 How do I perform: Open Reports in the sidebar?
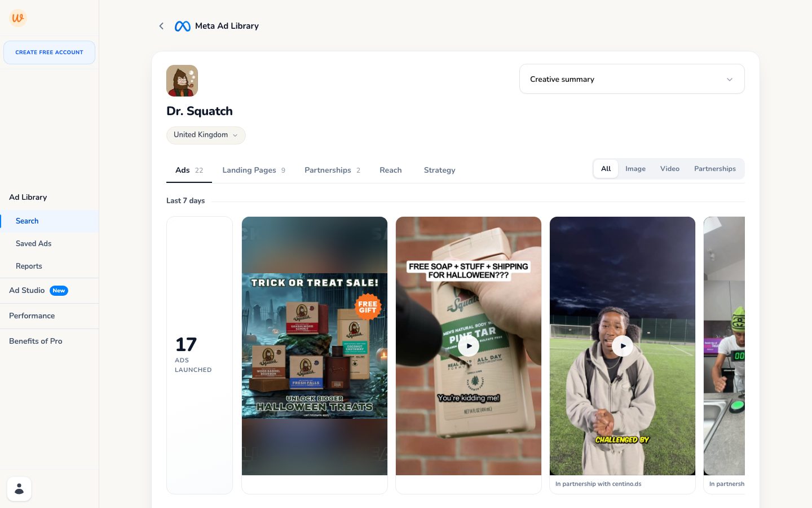tap(49, 266)
